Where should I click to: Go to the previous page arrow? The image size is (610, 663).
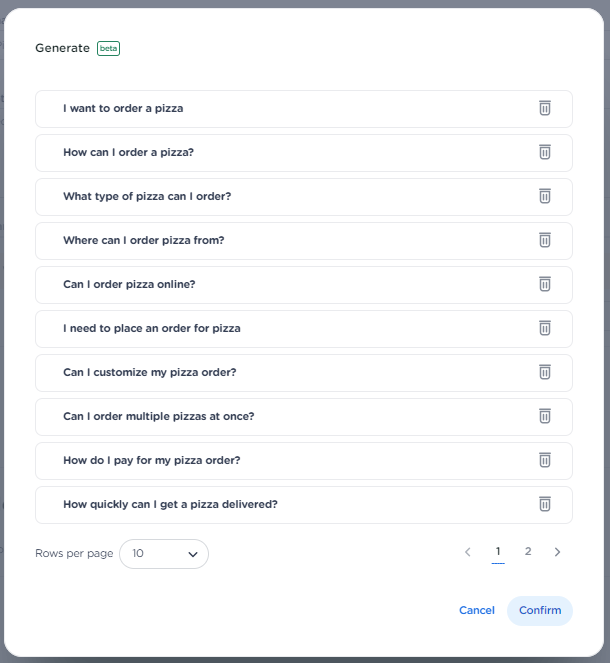467,552
